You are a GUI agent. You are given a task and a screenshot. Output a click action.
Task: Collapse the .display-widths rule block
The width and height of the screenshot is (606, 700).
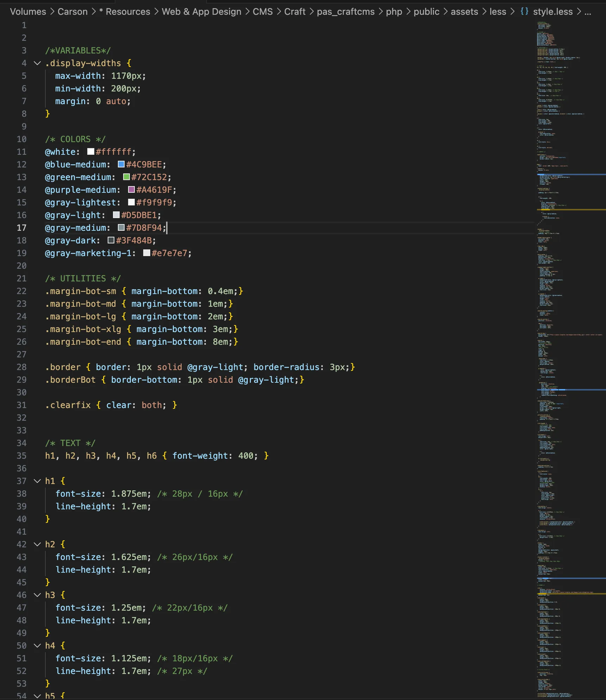[x=37, y=63]
